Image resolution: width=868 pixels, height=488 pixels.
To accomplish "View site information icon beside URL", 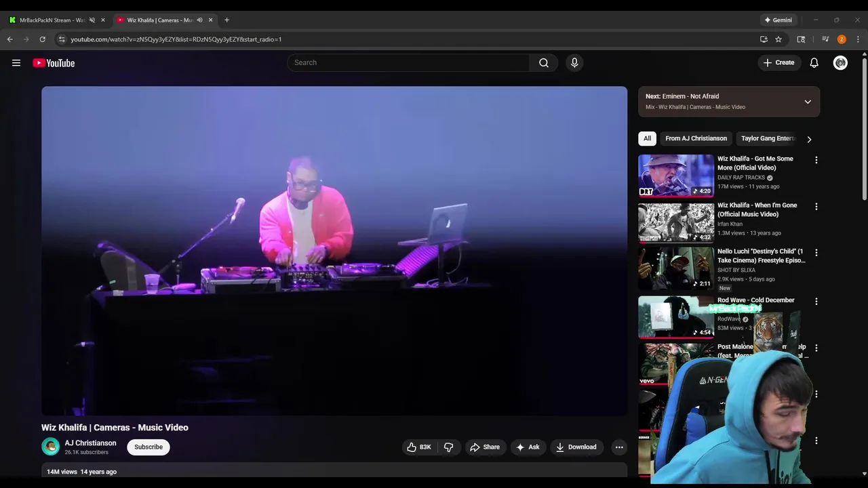I will (62, 39).
